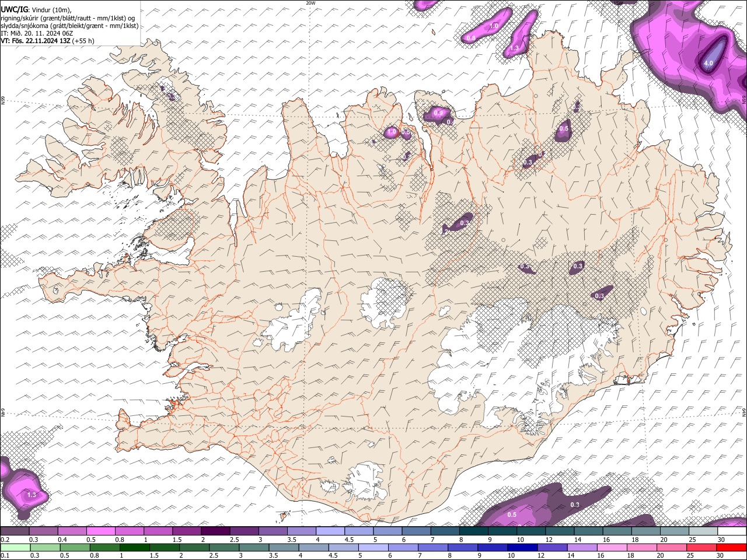Screen dimensions: 747x560
Task: Click the "IT: Mið. 20. 11. 2024 06Z" line
Action: pyautogui.click(x=37, y=33)
